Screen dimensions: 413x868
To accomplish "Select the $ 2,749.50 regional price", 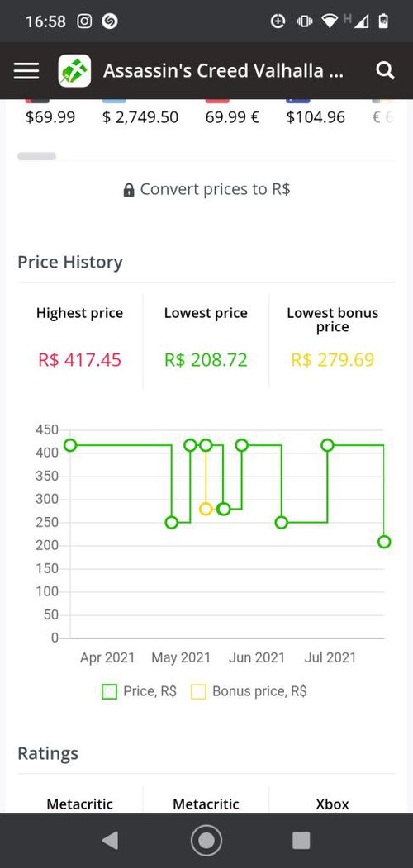I will click(x=140, y=116).
